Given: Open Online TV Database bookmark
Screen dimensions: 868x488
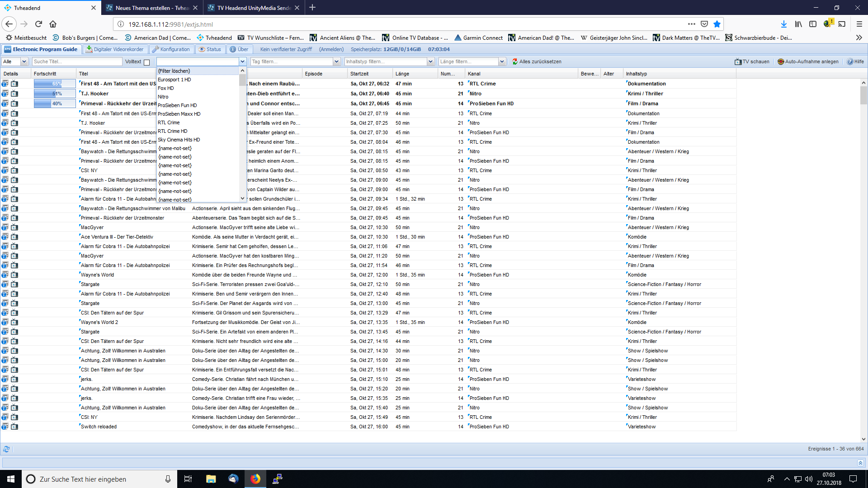Looking at the screenshot, I should pos(415,38).
